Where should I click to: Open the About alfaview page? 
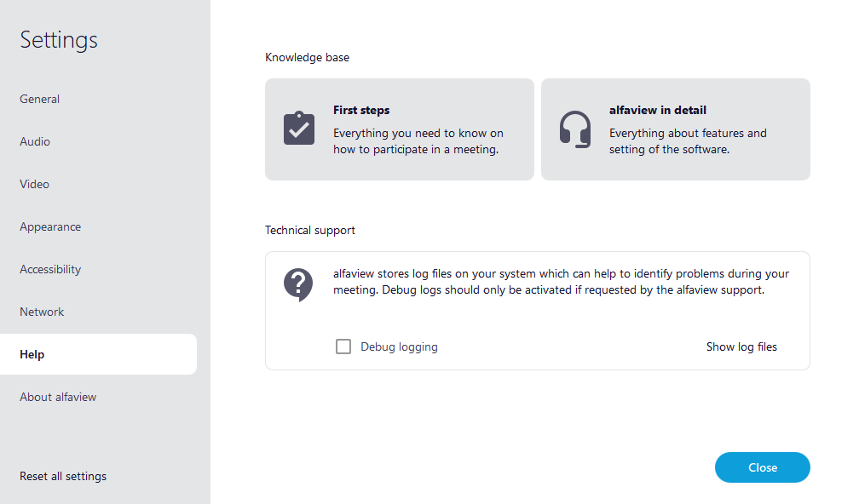tap(58, 397)
